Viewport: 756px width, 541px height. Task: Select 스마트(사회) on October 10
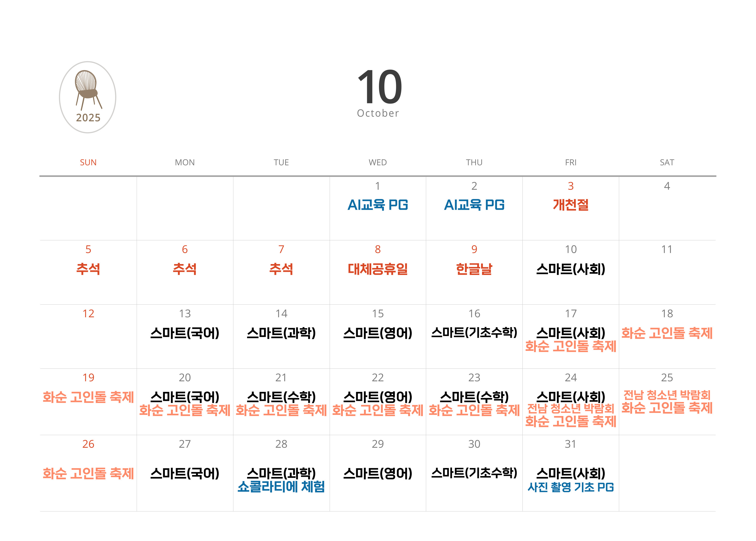[571, 269]
